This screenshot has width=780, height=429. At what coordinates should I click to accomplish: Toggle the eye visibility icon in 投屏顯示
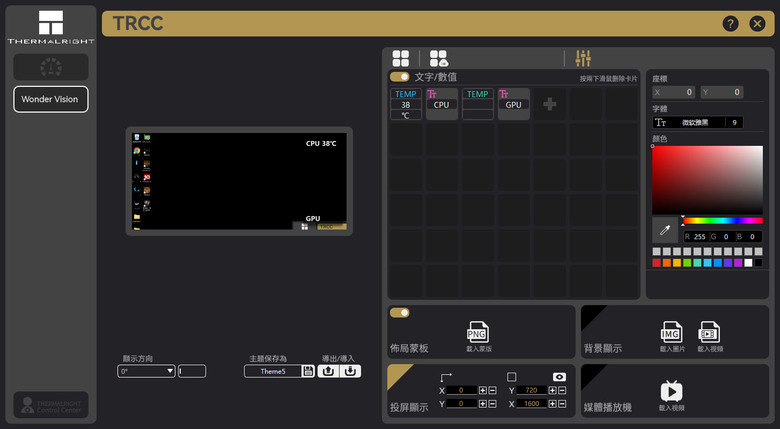tap(559, 377)
